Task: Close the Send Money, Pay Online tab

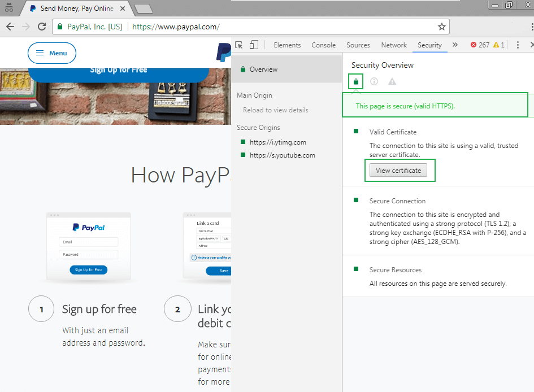Action: tap(123, 8)
